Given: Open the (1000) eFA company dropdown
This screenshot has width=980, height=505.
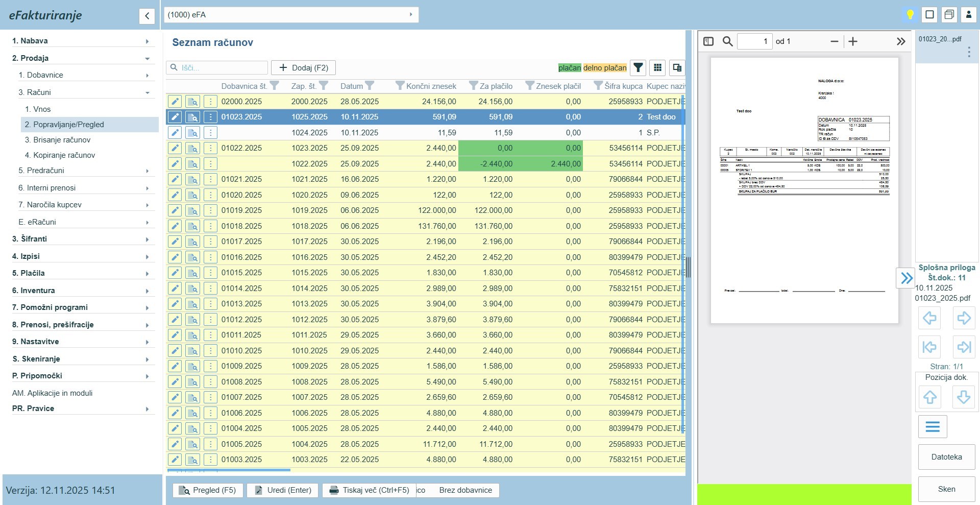Looking at the screenshot, I should 291,15.
